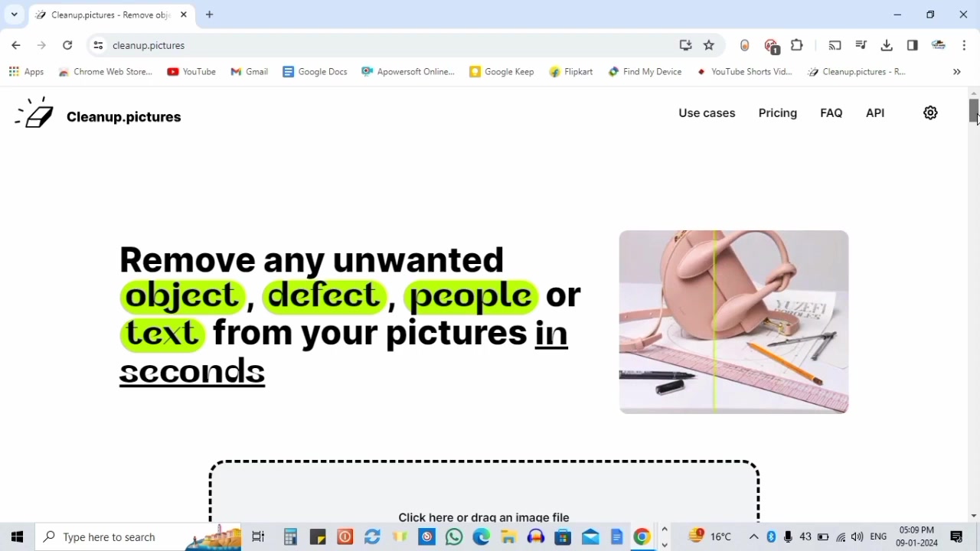Open the Apowersoft Online bookmark
Viewport: 980px width, 551px height.
(x=408, y=71)
